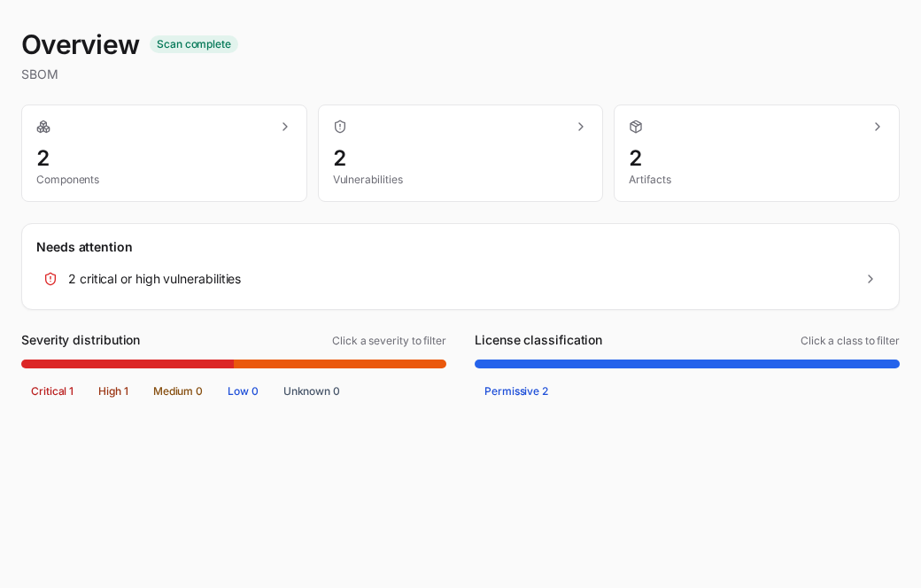Click the red critical segment of severity bar
The height and width of the screenshot is (588, 921).
128,364
